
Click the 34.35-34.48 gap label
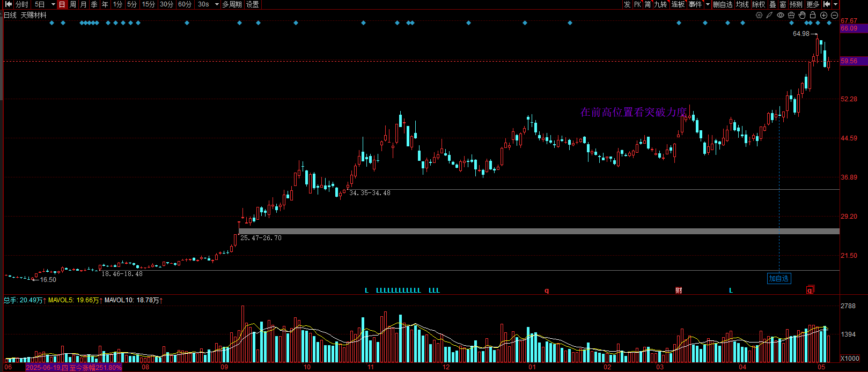pos(370,193)
